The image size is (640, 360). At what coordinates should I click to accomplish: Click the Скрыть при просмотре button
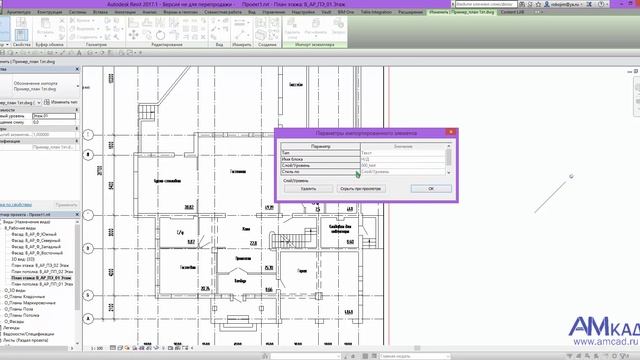[x=360, y=189]
